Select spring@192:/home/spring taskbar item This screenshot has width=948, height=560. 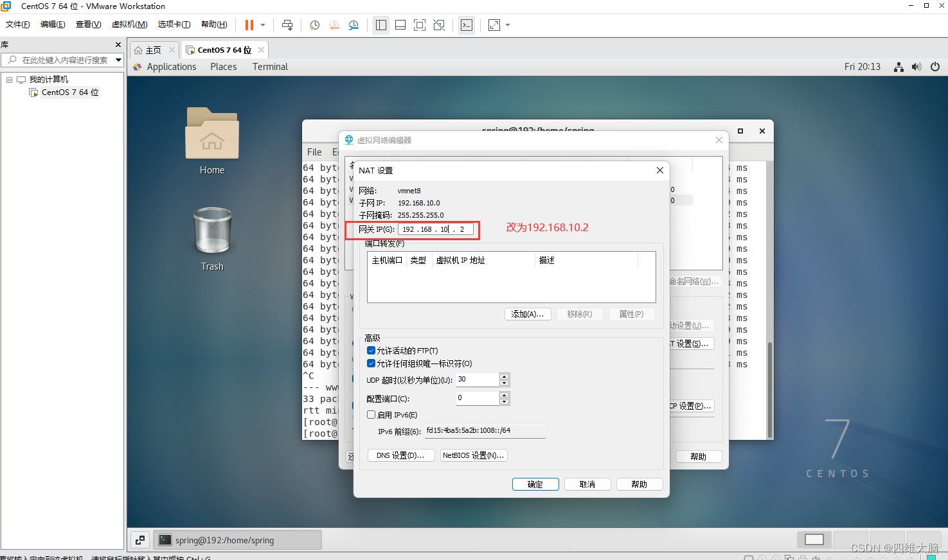(x=237, y=540)
